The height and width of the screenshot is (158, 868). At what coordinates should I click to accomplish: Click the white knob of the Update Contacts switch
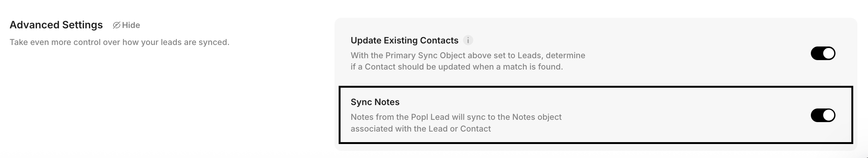[828, 54]
